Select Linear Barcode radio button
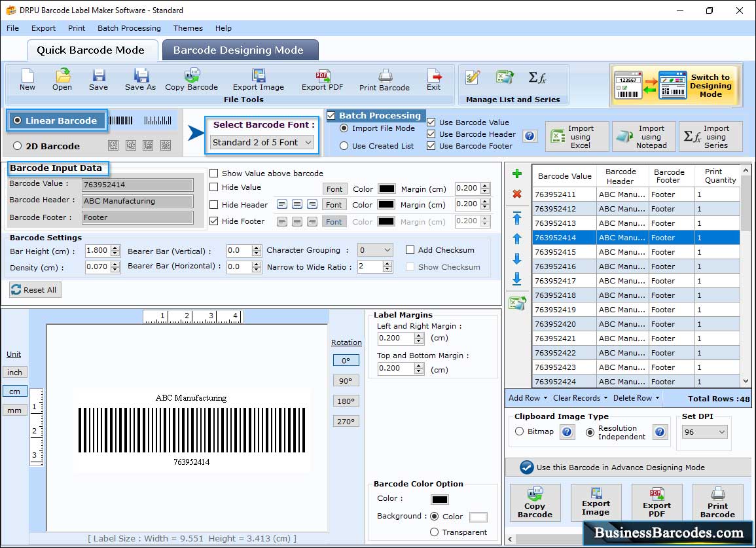Viewport: 756px width, 548px height. click(x=18, y=120)
